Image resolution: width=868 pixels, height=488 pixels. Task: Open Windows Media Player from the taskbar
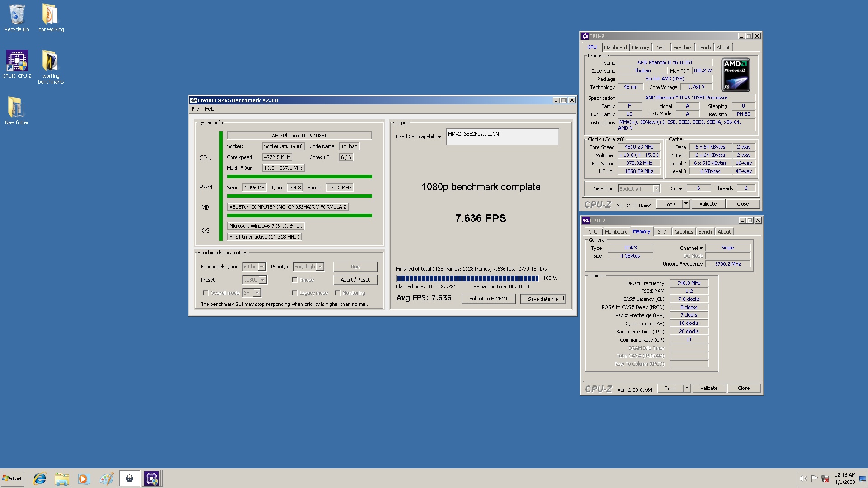(x=84, y=479)
